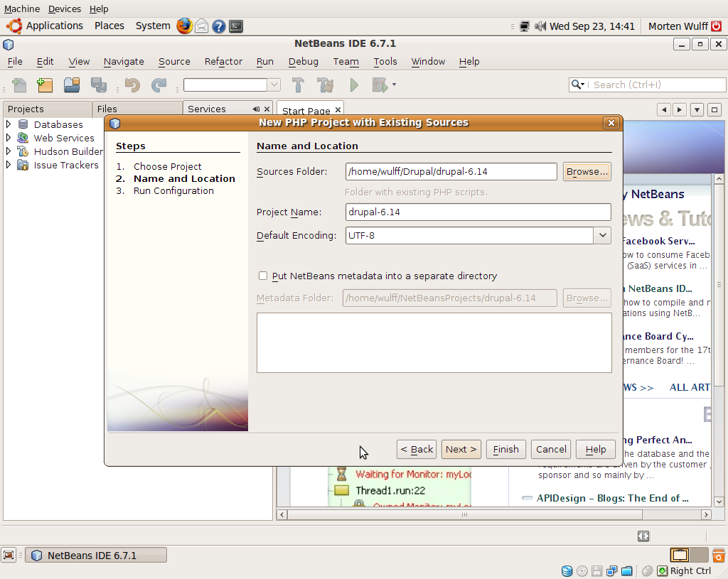Open the mail icon in the top panel
This screenshot has width=728, height=579.
point(201,26)
